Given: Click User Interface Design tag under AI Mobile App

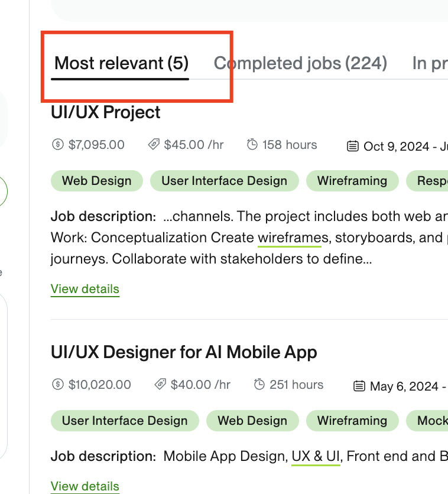Looking at the screenshot, I should 125,421.
